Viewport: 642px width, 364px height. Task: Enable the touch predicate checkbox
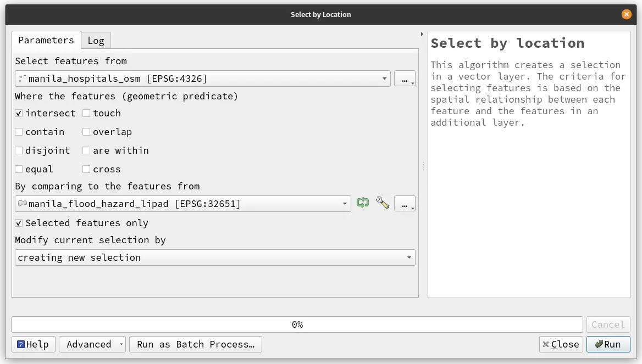click(87, 114)
